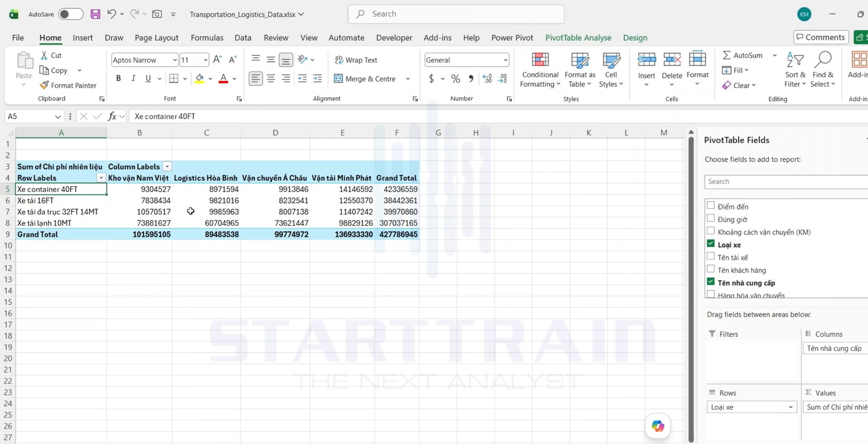Open the Column Labels filter dropdown
The height and width of the screenshot is (444, 868).
point(167,167)
